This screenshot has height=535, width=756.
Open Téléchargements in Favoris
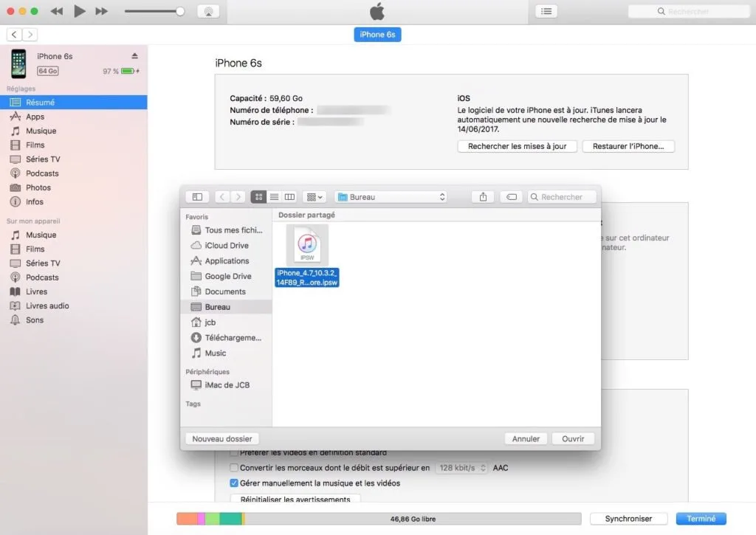tap(227, 338)
